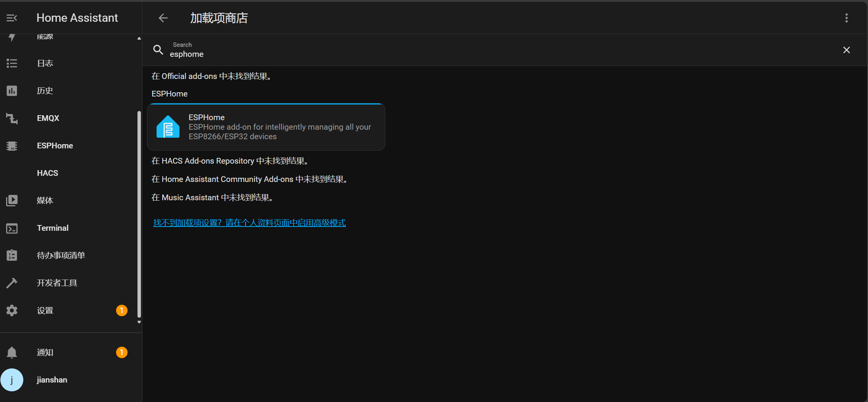Viewport: 868px width, 402px height.
Task: Click the ESPHome repository heading
Action: (170, 94)
